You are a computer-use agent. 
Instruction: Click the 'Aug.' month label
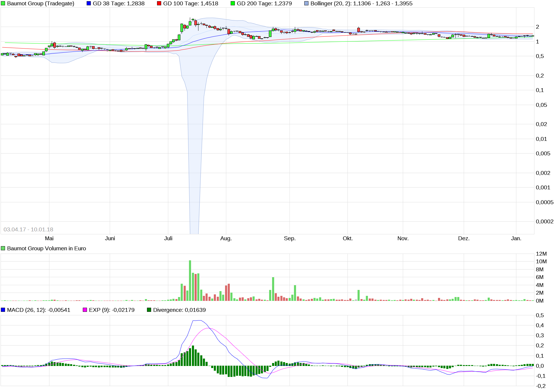click(226, 238)
